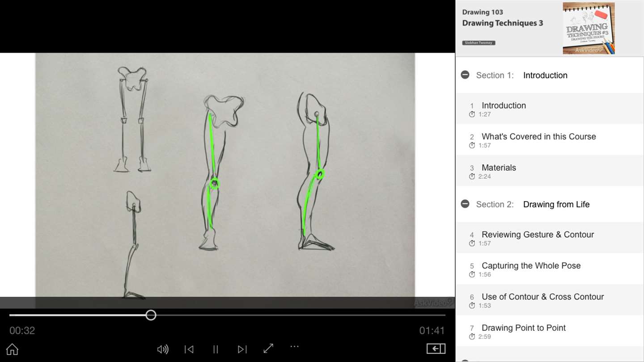The image size is (644, 362).
Task: Select Capturing the Whole Pose lesson
Action: pos(550,269)
